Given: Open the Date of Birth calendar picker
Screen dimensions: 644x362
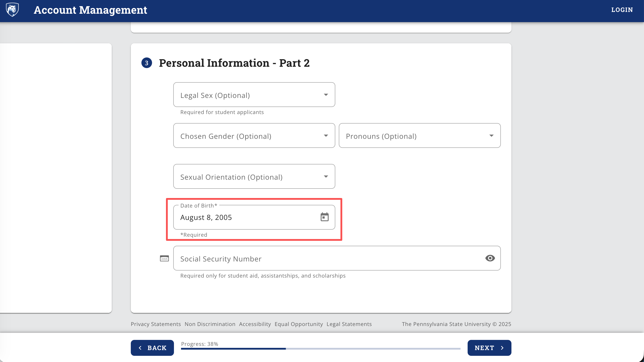Looking at the screenshot, I should click(x=324, y=217).
